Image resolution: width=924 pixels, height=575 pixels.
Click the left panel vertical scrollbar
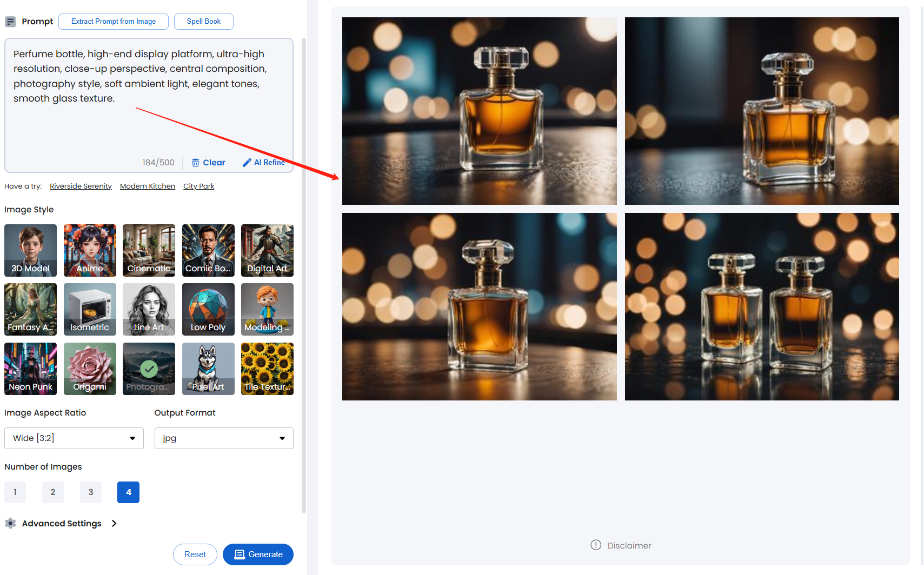coord(304,275)
